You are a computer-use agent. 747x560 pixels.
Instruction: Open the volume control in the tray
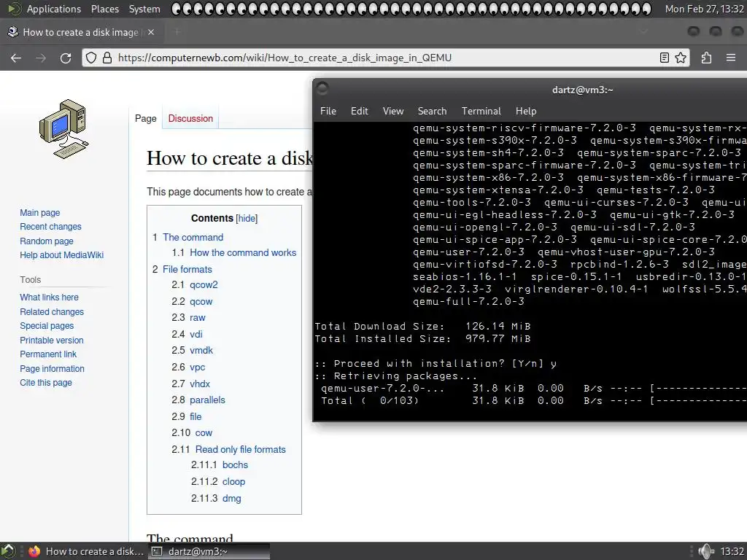click(705, 551)
